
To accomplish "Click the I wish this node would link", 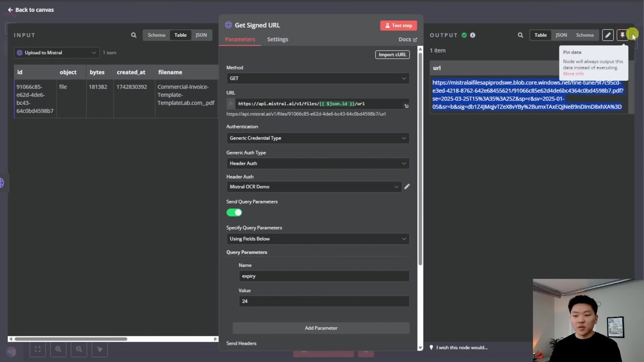I will point(462,348).
